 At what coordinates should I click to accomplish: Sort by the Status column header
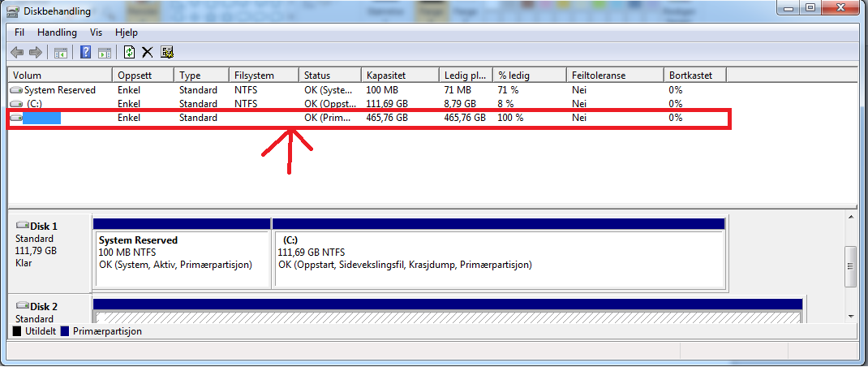330,76
